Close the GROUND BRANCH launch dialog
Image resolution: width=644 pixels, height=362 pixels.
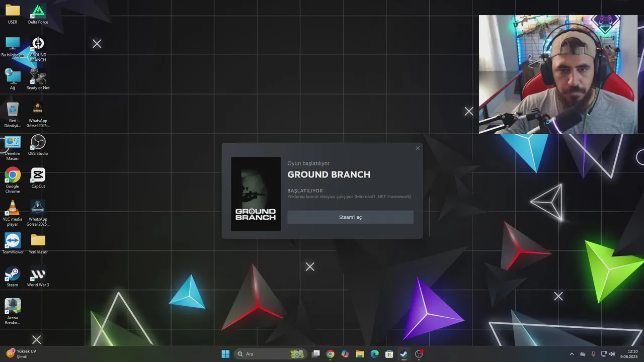point(417,148)
